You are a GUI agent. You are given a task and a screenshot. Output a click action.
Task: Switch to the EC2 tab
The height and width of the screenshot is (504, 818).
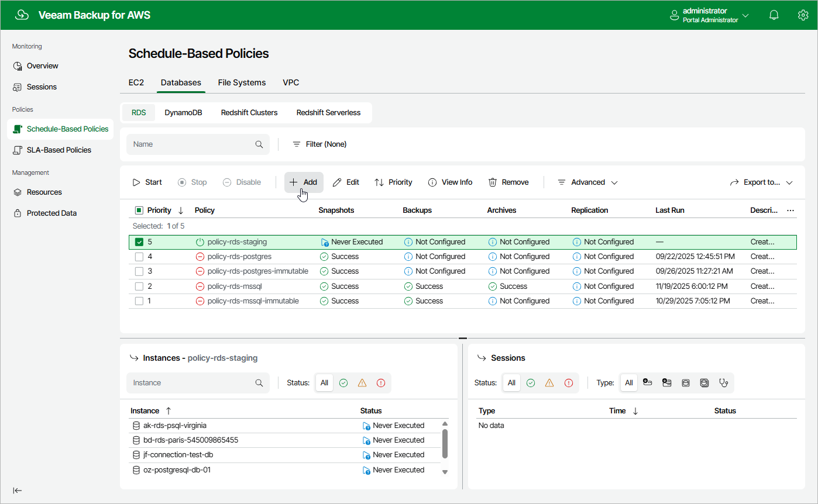[136, 82]
